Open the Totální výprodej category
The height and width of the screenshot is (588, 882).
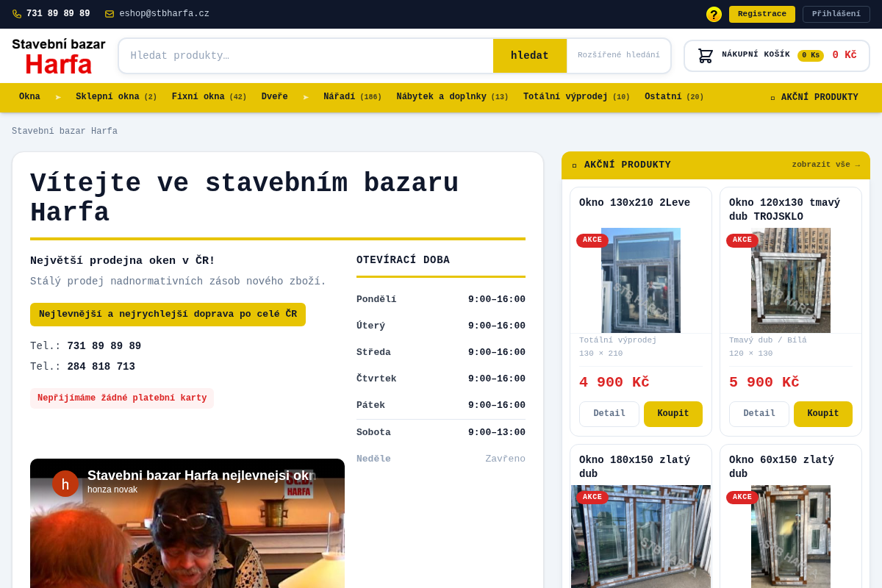click(577, 97)
